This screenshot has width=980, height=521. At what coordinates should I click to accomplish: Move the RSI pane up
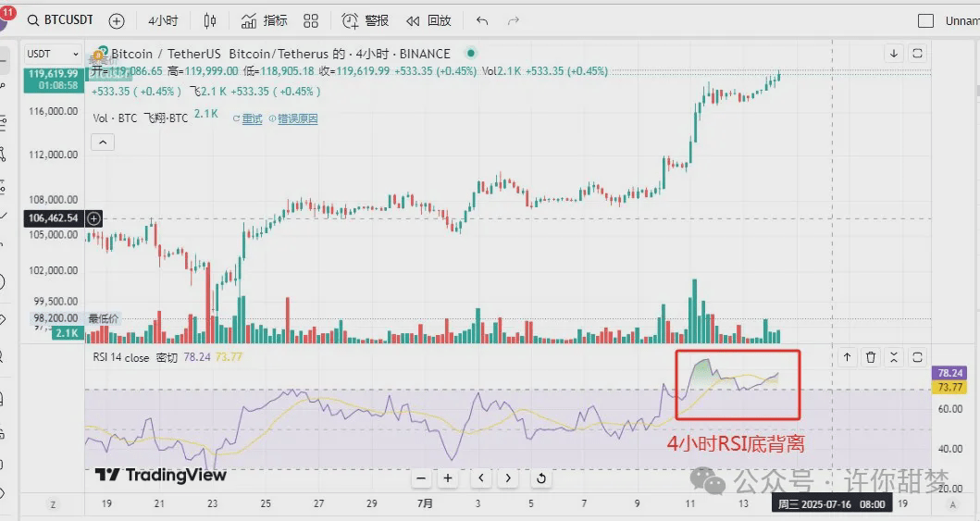(847, 357)
